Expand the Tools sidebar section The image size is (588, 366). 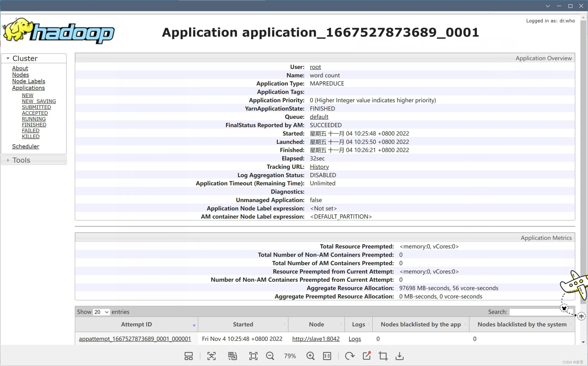point(8,160)
